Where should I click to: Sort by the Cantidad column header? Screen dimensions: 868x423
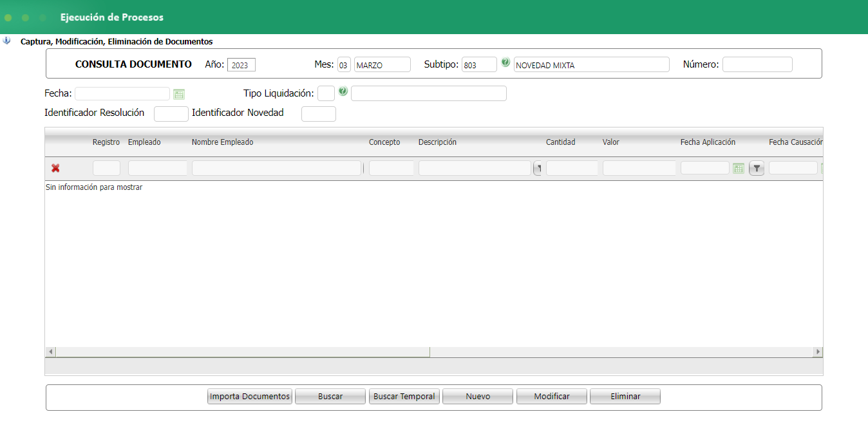[561, 142]
